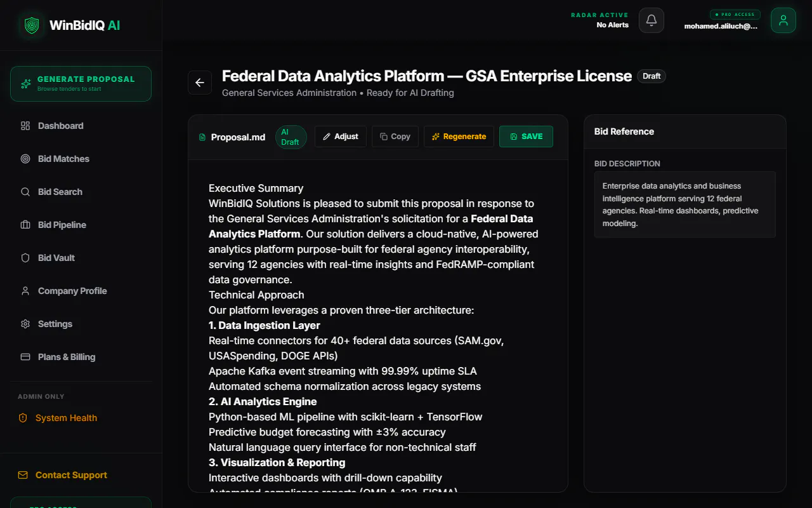
Task: Go to Bid Matches
Action: click(63, 159)
